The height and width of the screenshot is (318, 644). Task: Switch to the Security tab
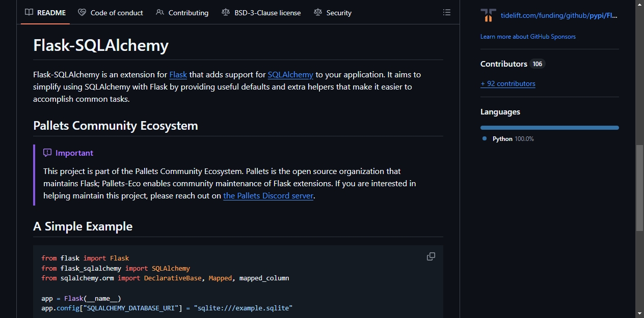[333, 13]
